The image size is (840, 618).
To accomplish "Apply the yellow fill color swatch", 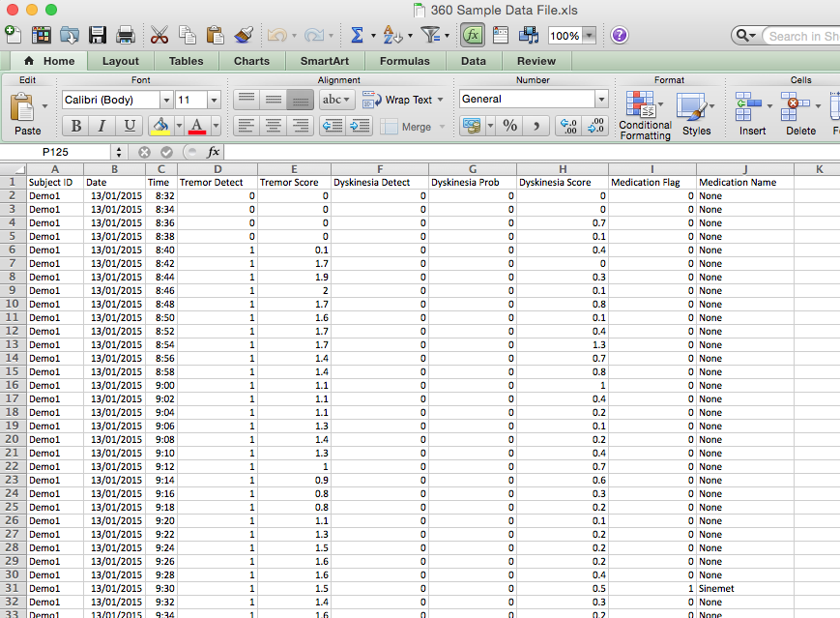I will tap(159, 126).
